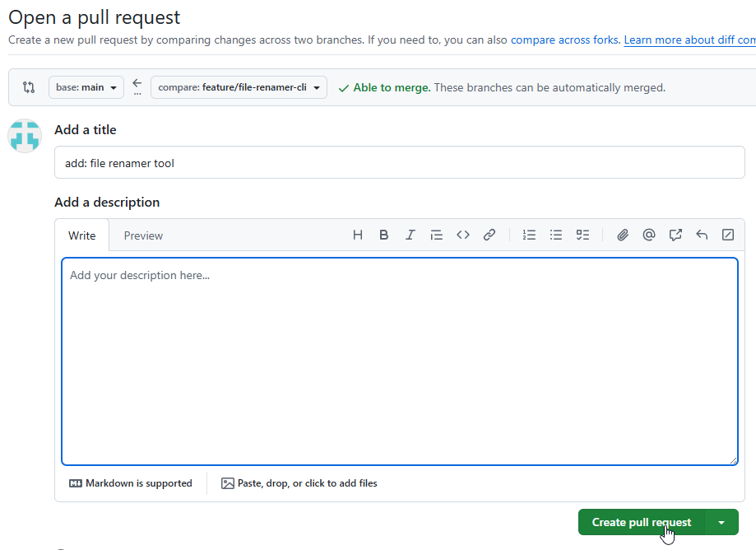Open the base: main branch dropdown
756x550 pixels.
pyautogui.click(x=86, y=87)
